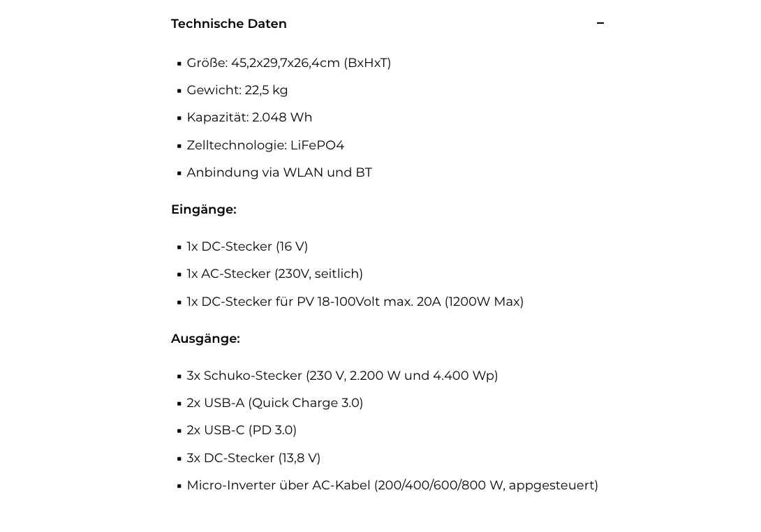Select the DC-Stecker für PV line
761x532 pixels.
coord(355,302)
